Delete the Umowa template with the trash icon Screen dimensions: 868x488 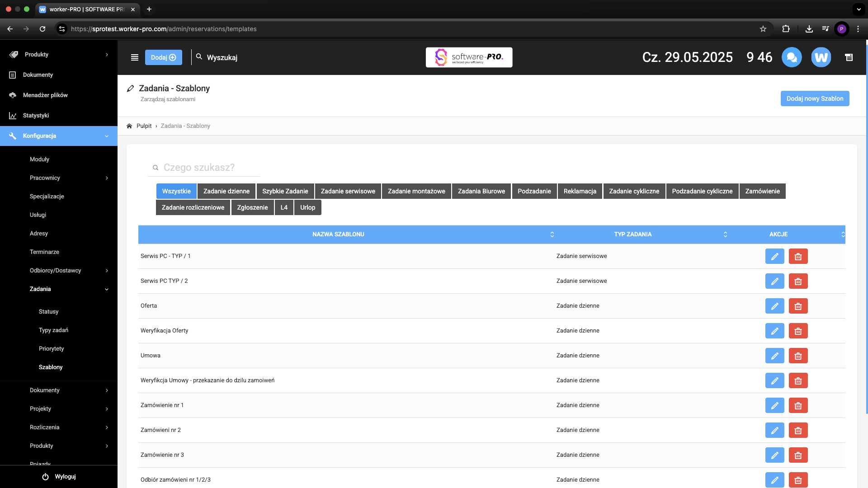(798, 356)
